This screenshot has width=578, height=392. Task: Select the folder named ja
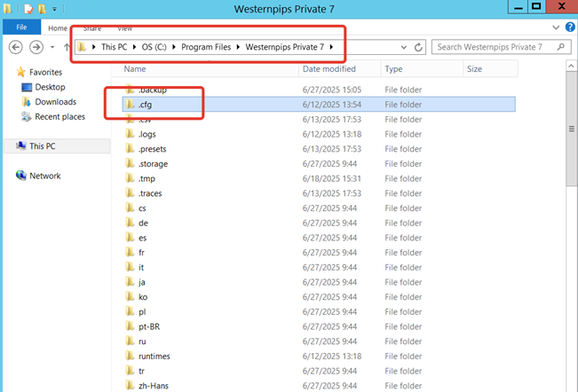click(142, 282)
